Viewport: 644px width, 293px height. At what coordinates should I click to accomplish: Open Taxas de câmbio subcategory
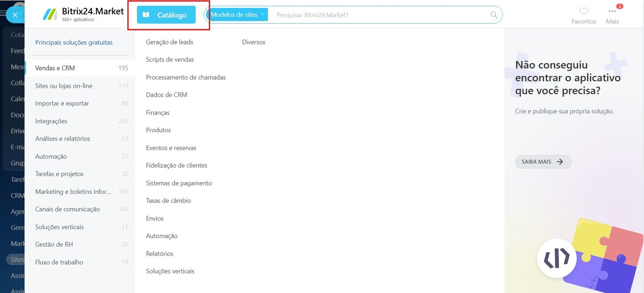(x=168, y=201)
